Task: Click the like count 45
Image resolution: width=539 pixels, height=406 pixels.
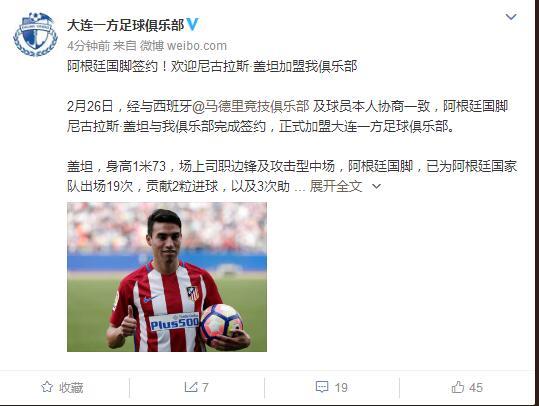Action: [476, 388]
